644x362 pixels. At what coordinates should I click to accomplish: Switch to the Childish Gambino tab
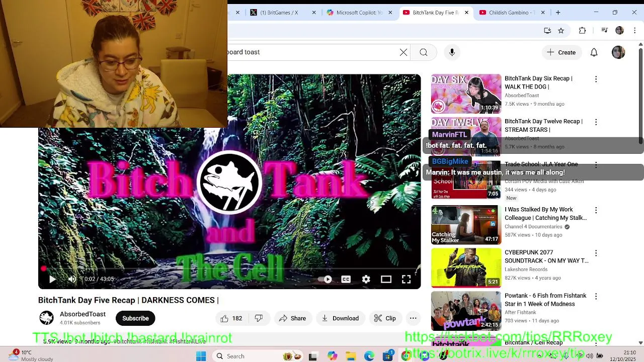(x=511, y=13)
